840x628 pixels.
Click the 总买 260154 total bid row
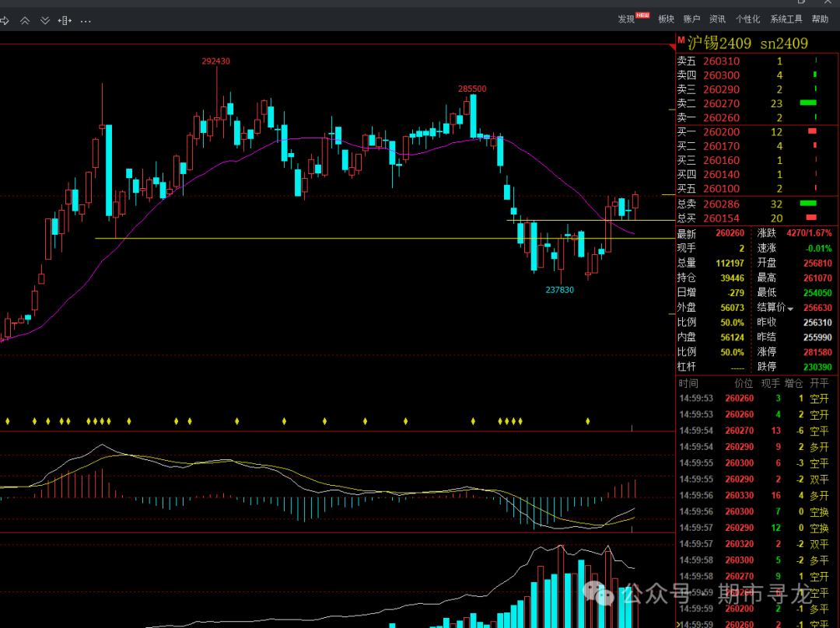click(757, 218)
